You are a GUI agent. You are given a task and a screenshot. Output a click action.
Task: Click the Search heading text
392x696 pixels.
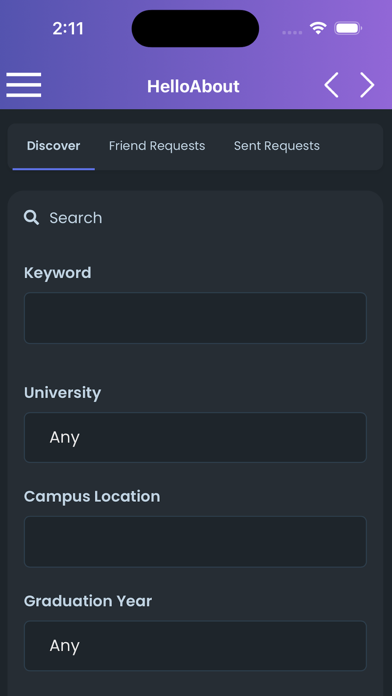click(76, 218)
